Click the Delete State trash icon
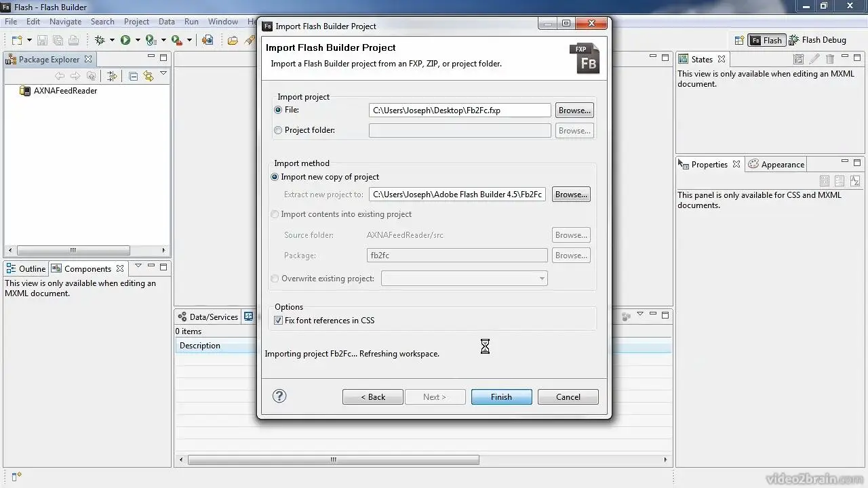 tap(830, 60)
